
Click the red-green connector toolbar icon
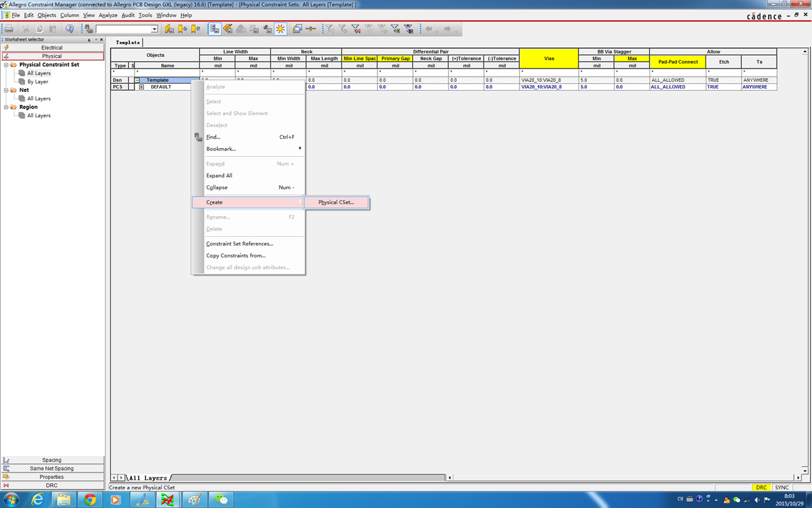pos(311,29)
